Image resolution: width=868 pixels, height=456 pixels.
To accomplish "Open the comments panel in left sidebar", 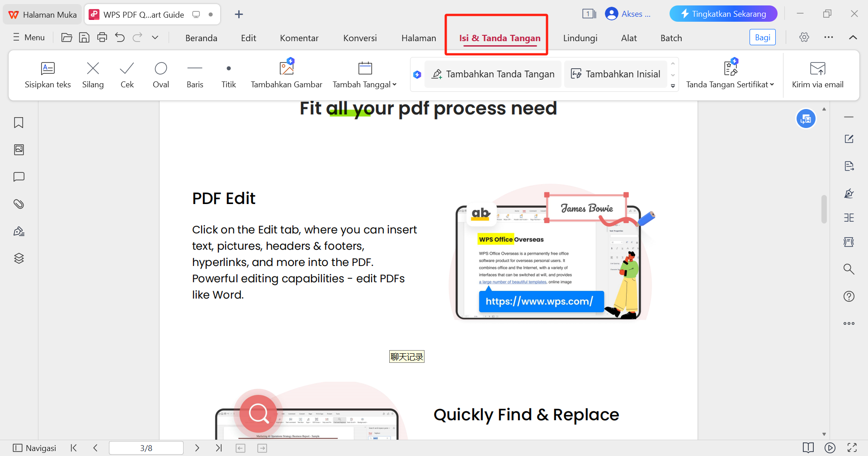I will tap(19, 177).
